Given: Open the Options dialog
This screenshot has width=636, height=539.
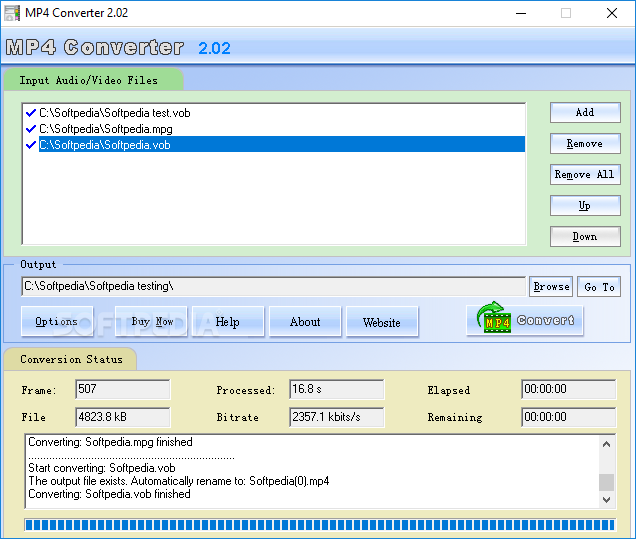Looking at the screenshot, I should (x=57, y=321).
